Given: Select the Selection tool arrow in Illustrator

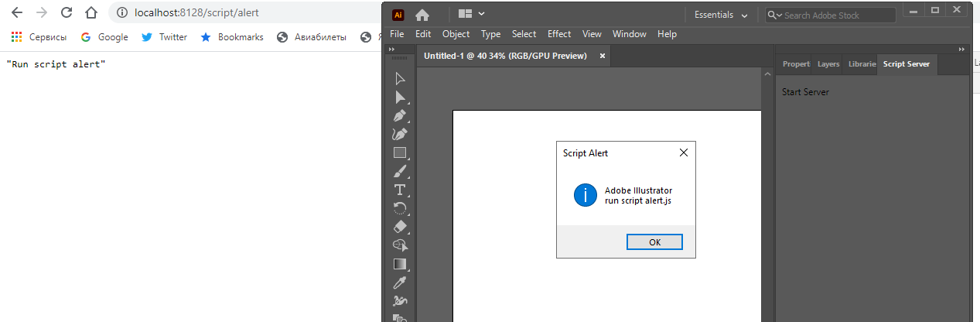Looking at the screenshot, I should click(x=400, y=78).
